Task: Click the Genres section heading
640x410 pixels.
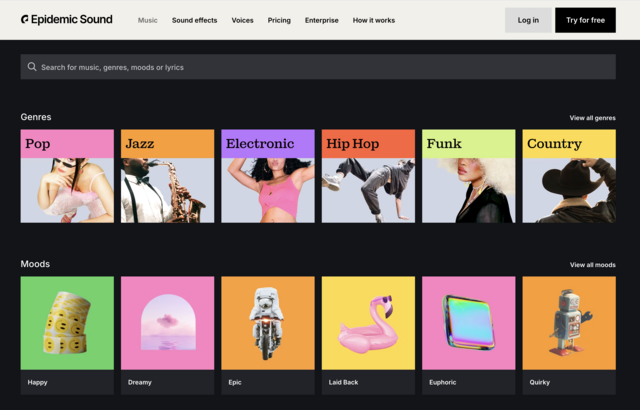Action: pyautogui.click(x=36, y=117)
